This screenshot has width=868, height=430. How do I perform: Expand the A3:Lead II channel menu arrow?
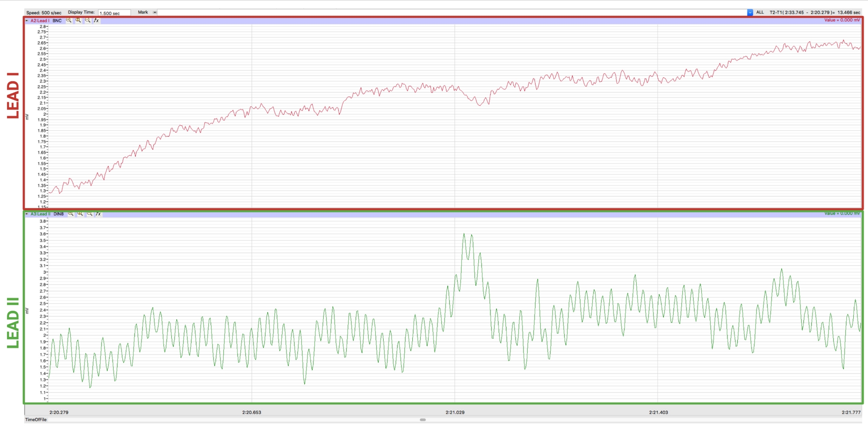(27, 214)
